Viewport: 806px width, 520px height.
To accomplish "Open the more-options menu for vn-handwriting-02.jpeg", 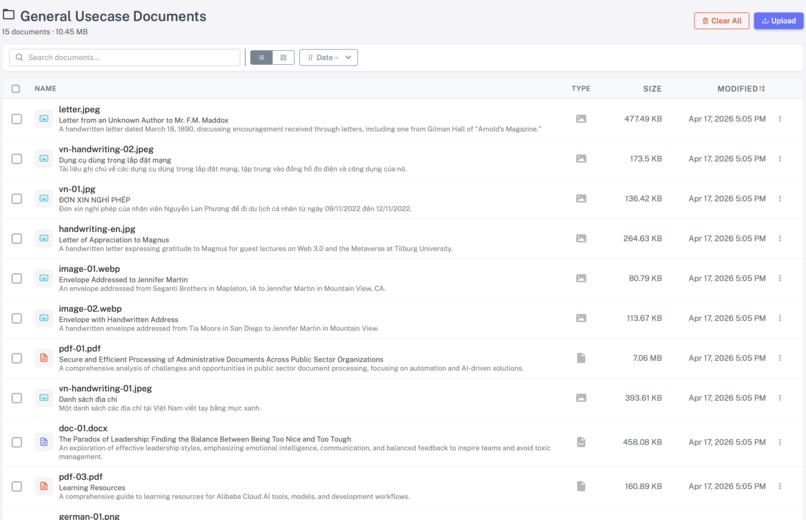I will (x=780, y=159).
